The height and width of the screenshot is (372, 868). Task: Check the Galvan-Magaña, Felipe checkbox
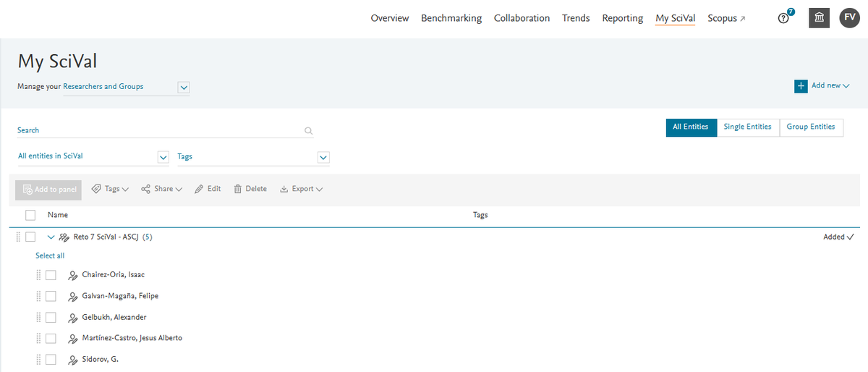(51, 296)
